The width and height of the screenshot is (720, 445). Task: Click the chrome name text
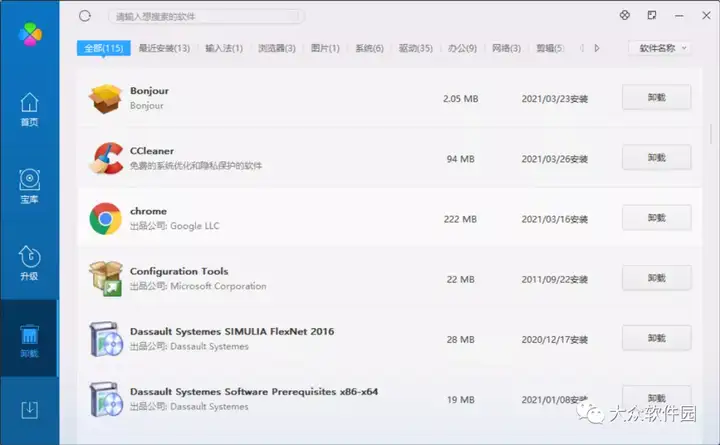(x=148, y=211)
